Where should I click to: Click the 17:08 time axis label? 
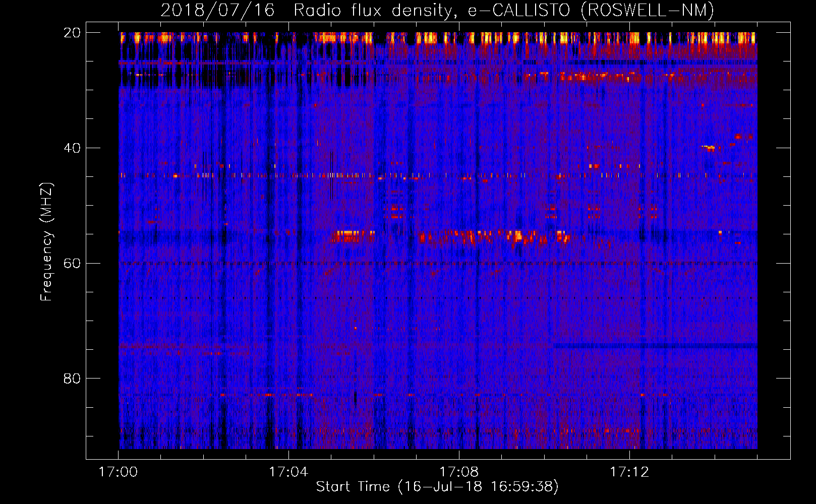click(459, 472)
